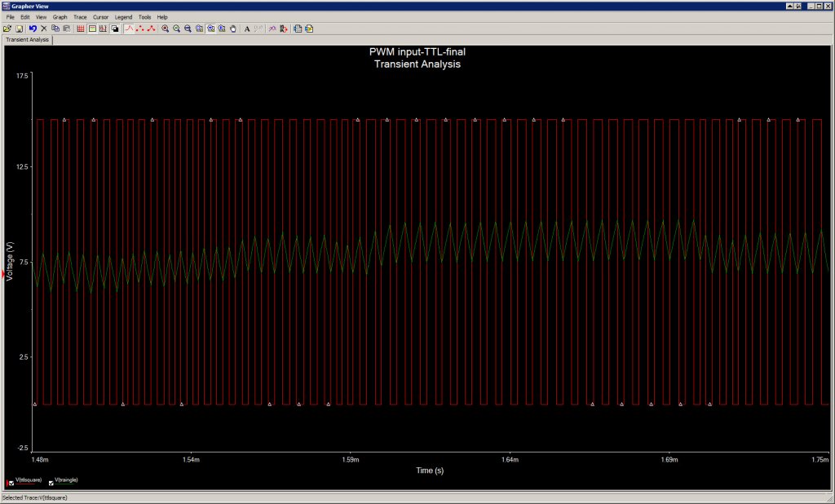Click the -2.5 voltage axis tick
The height and width of the screenshot is (504, 835).
point(22,449)
